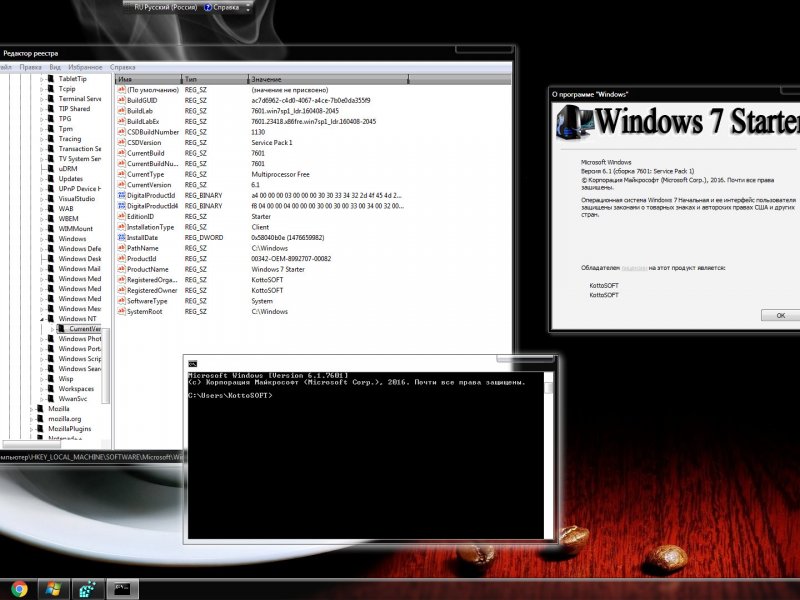Select the Terminal Server key in tree

(80, 99)
